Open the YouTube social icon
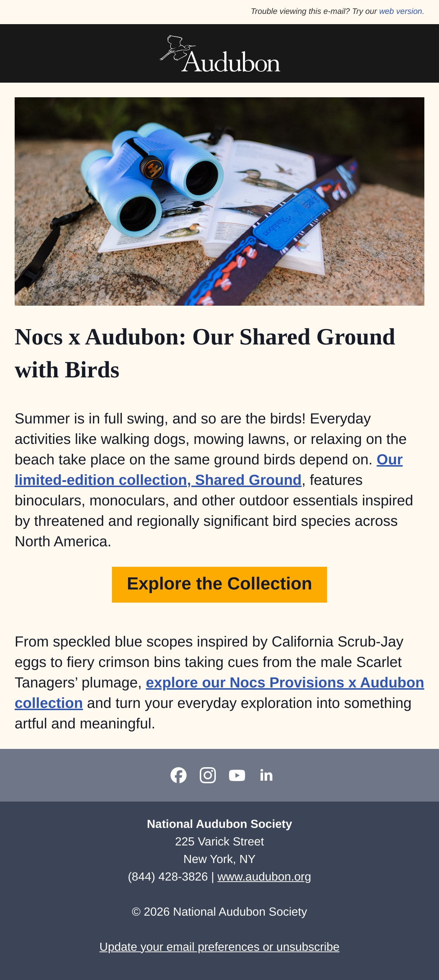 point(237,775)
